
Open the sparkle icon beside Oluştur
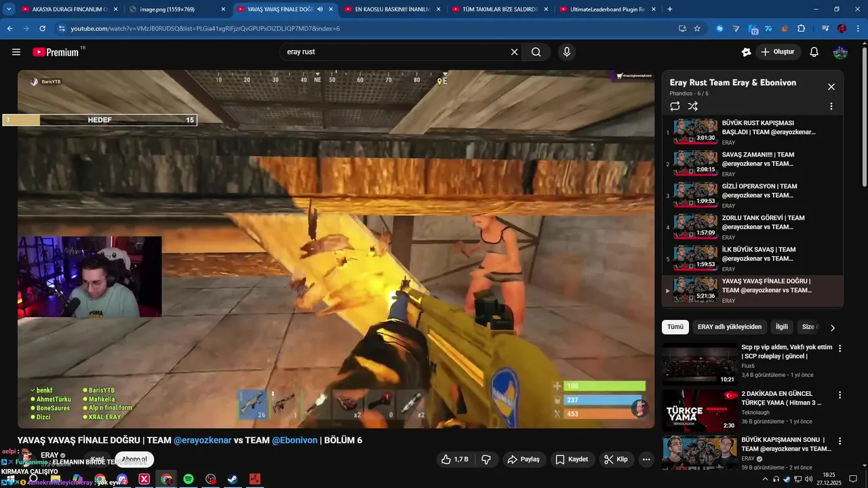747,52
